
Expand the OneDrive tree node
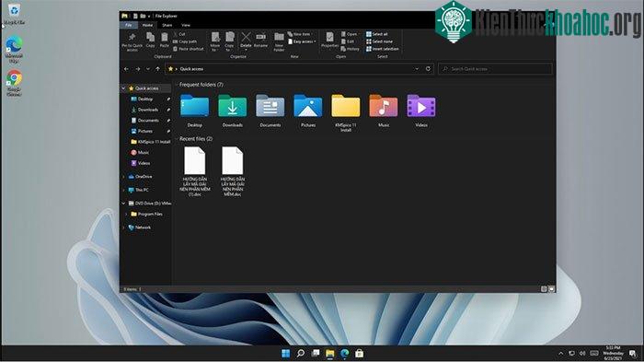(x=123, y=177)
